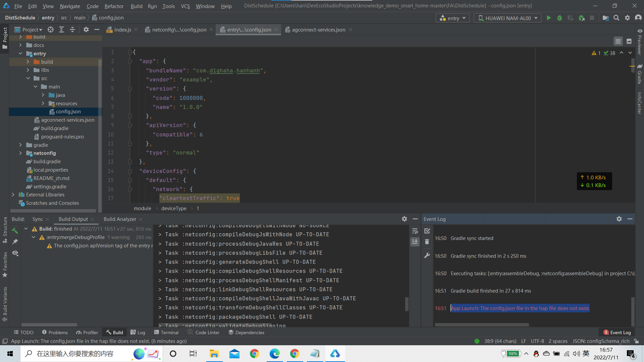Switch to agconnect-services.json editor tab

318,30
